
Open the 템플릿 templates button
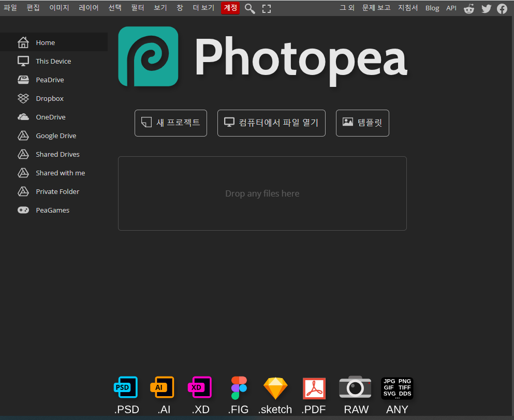pos(362,123)
